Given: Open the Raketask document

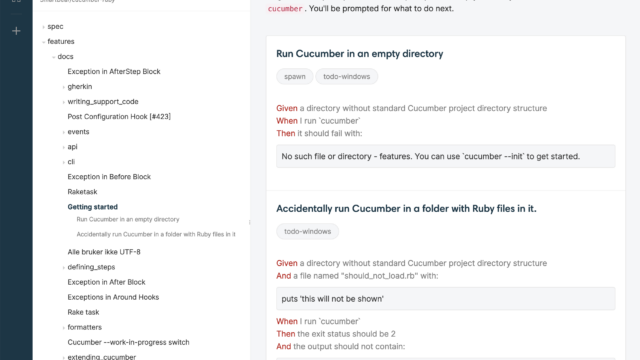Looking at the screenshot, I should coord(82,192).
